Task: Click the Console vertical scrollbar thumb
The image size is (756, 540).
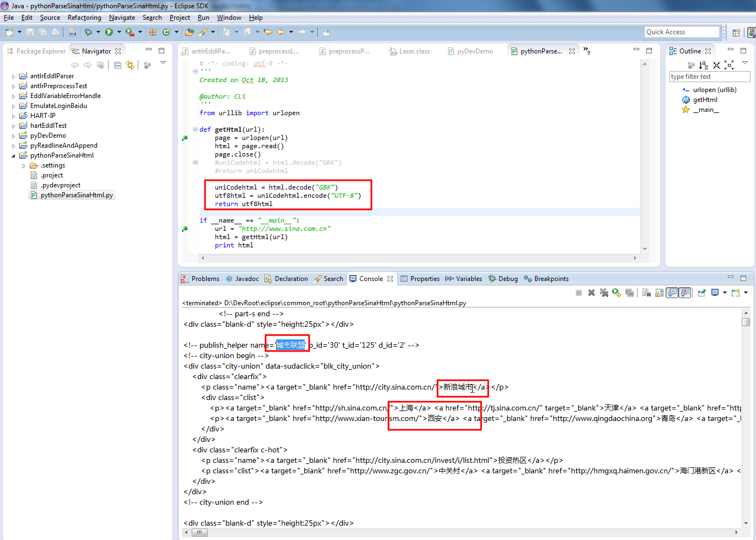Action: [746, 322]
